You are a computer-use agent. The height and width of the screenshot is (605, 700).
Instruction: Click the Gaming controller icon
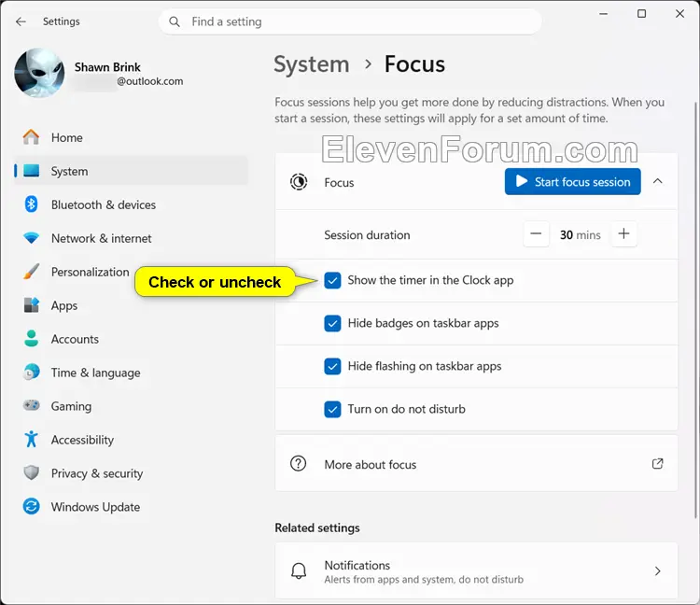tap(31, 405)
